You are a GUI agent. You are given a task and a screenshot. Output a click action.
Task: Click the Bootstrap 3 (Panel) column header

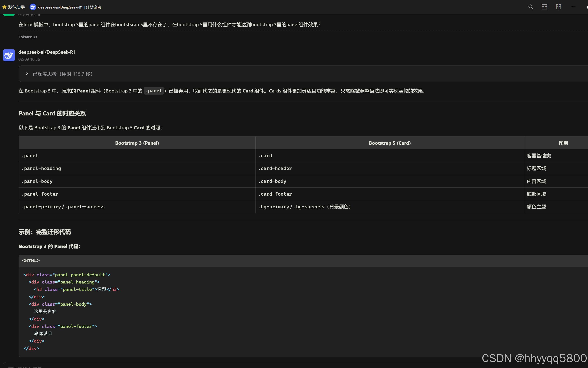coord(137,143)
